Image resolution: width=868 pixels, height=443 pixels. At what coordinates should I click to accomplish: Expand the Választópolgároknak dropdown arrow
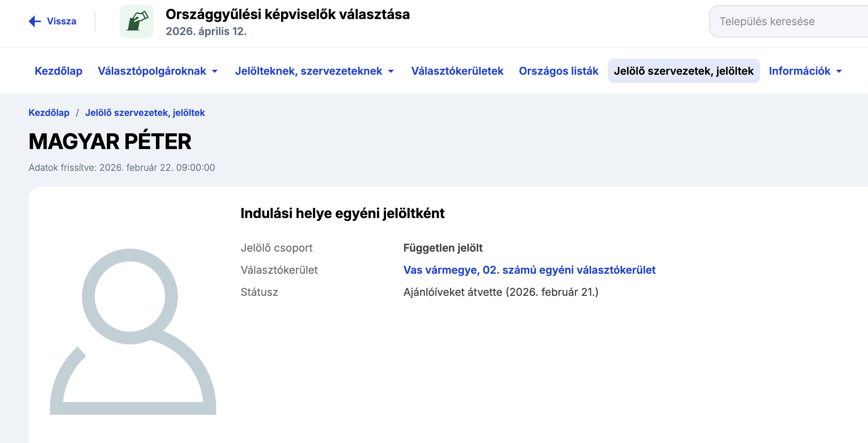(215, 71)
